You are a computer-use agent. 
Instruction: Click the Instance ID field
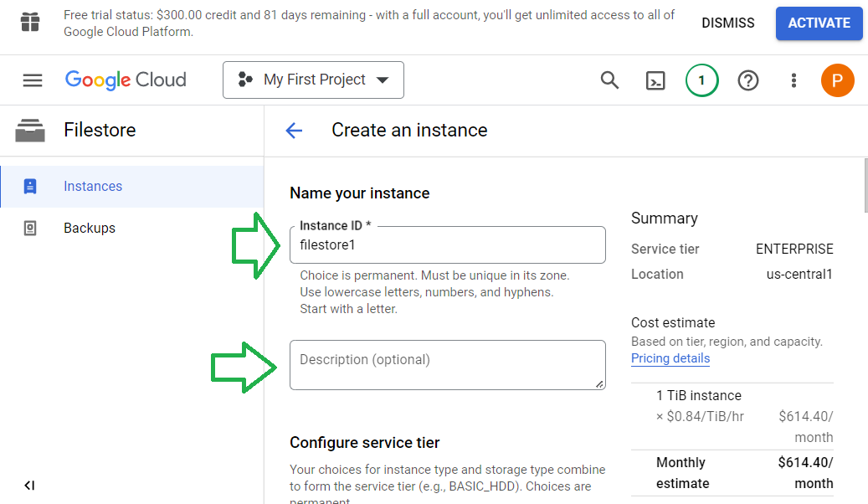pos(447,244)
